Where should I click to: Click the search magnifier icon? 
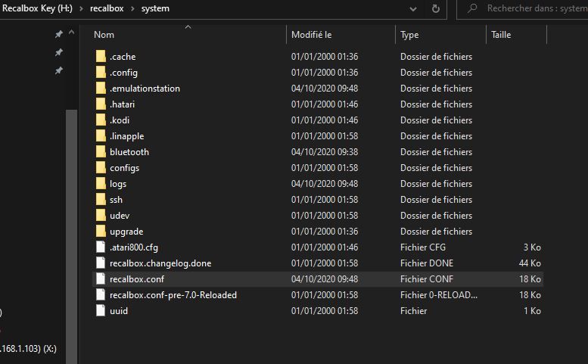pos(472,8)
